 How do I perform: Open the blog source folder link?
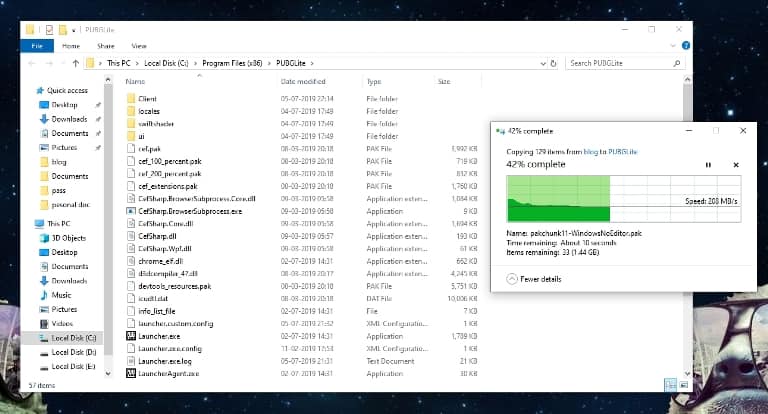[590, 150]
